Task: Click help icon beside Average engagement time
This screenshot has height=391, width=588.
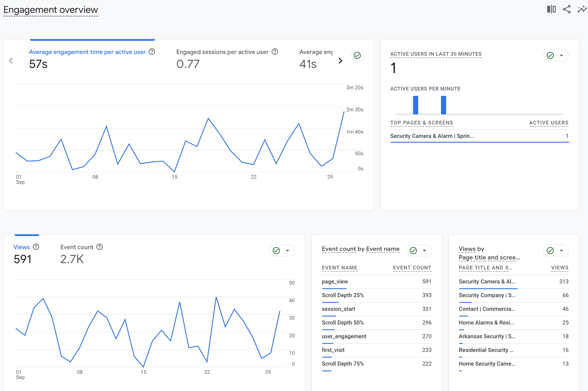Action: point(152,52)
